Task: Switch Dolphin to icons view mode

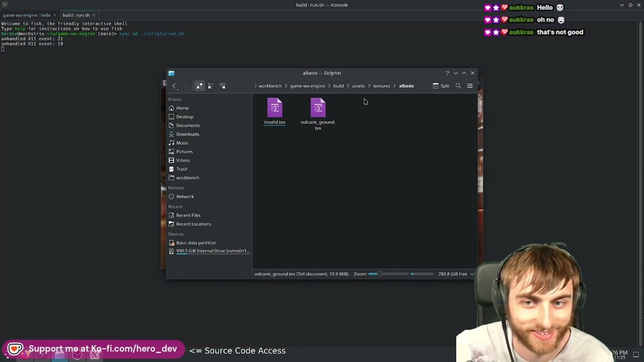Action: [x=200, y=86]
